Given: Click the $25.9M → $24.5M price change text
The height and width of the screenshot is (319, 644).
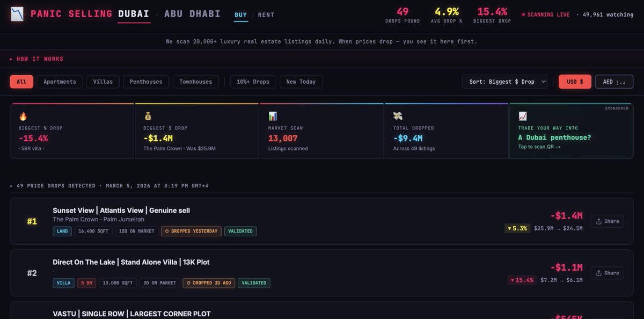Looking at the screenshot, I should tap(558, 228).
